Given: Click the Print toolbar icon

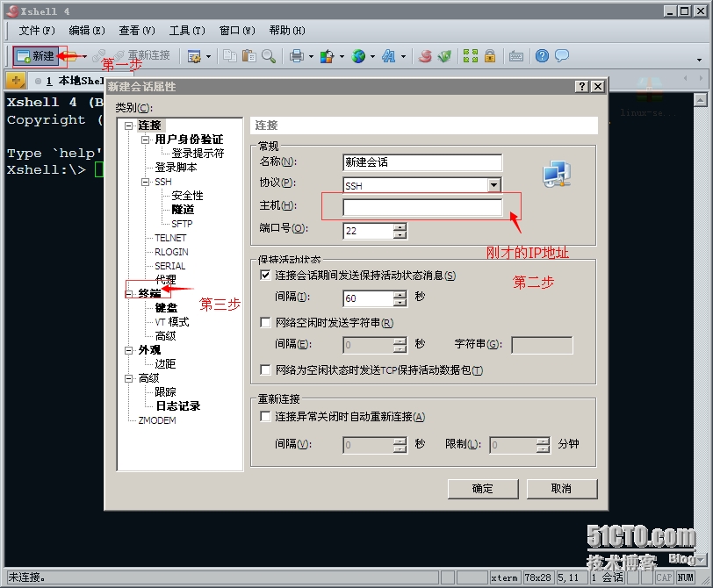Looking at the screenshot, I should [297, 56].
